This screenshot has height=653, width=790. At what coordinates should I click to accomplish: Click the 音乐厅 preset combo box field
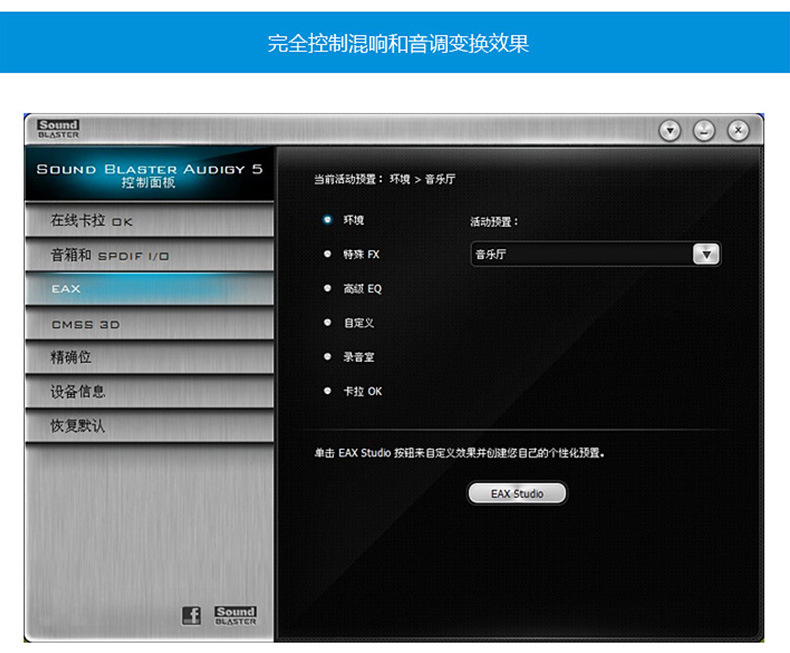[595, 254]
